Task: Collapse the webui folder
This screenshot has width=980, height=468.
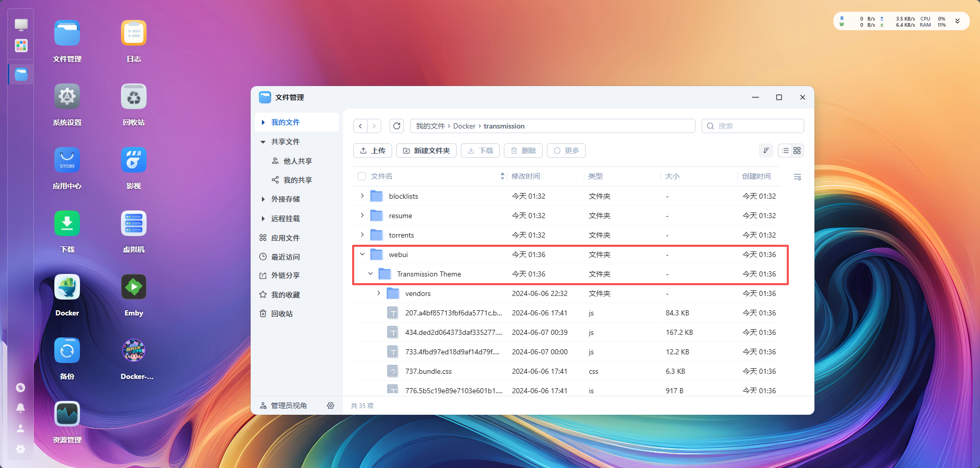Action: coord(362,254)
